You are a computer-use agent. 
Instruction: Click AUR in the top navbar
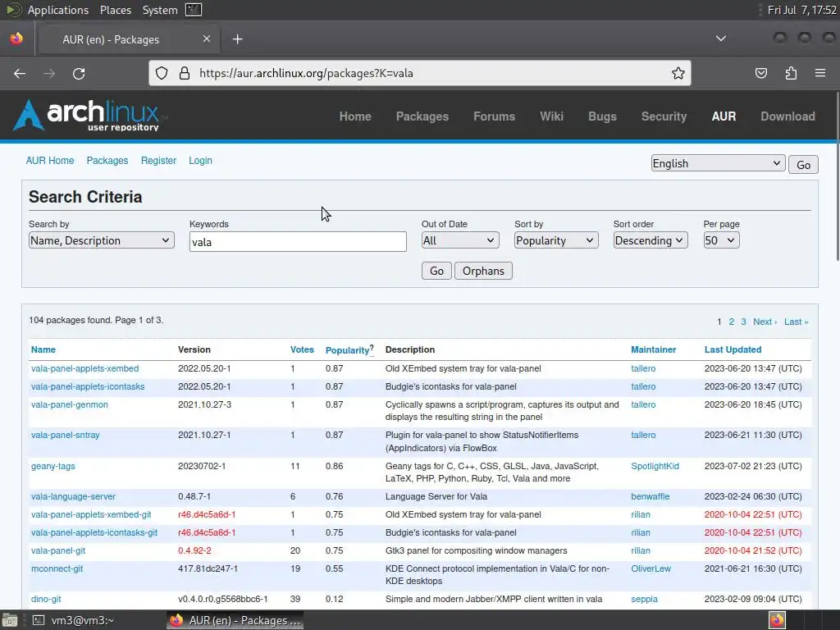tap(724, 116)
